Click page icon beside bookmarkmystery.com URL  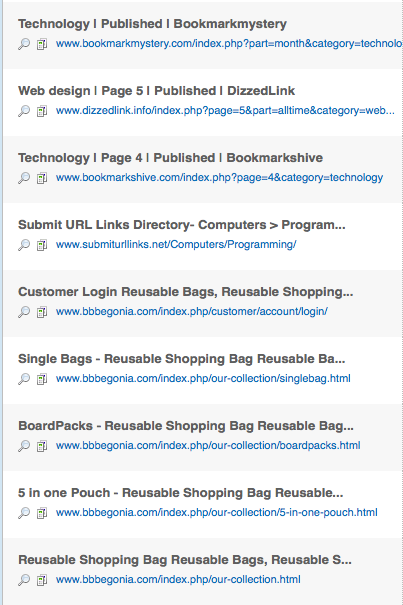(x=42, y=44)
